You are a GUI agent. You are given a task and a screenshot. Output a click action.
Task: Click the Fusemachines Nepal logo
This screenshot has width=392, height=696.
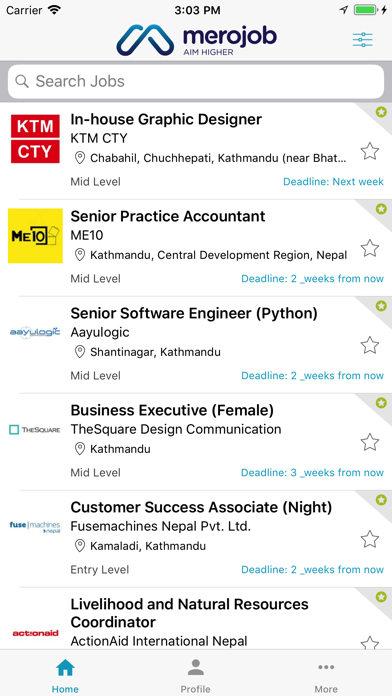(x=35, y=527)
